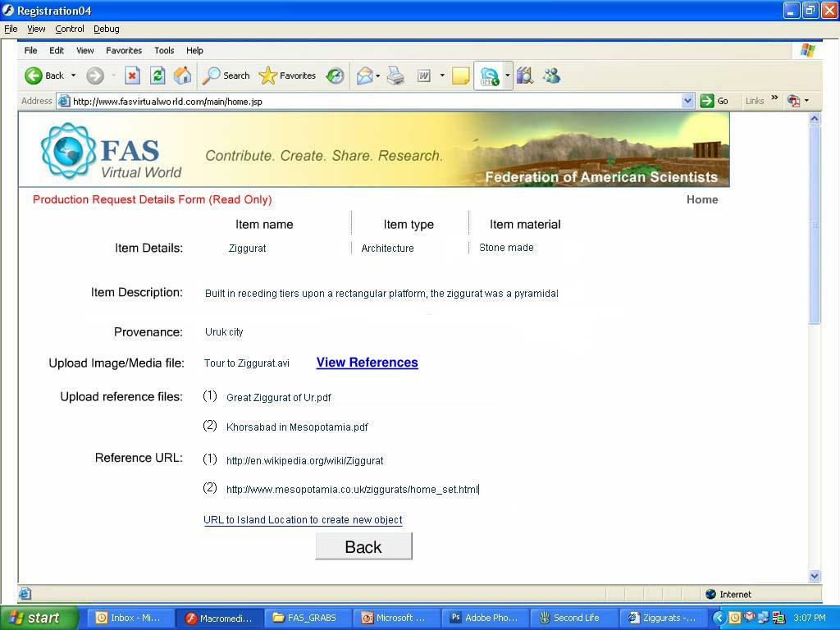Go to the Home page icon

click(182, 75)
